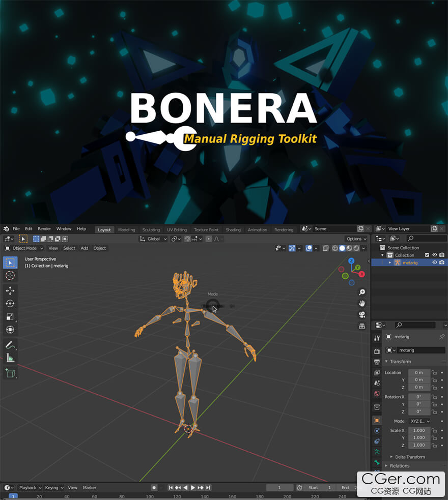Open the timeline Playback menu
Image resolution: width=448 pixels, height=500 pixels.
[x=30, y=488]
